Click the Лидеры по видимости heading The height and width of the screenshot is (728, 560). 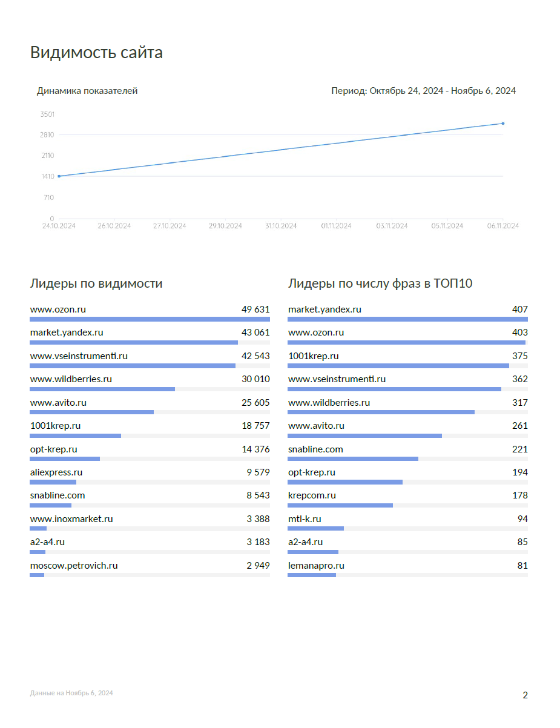[96, 283]
